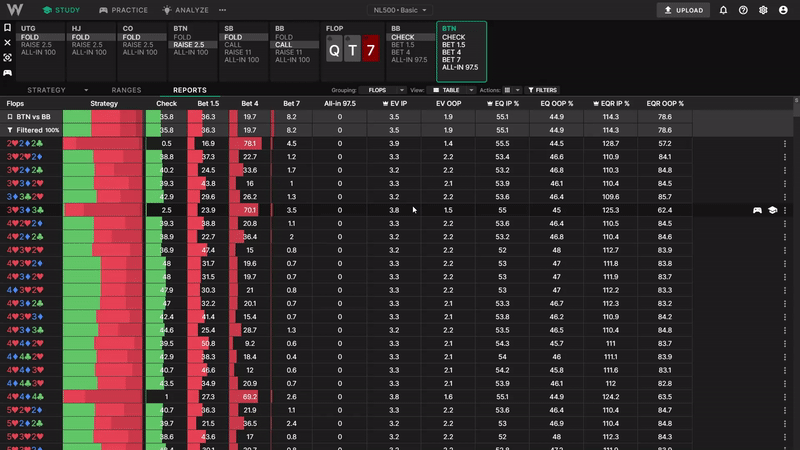Open the practice gamepad icon on 3♥3♦3♣ row

(757, 210)
